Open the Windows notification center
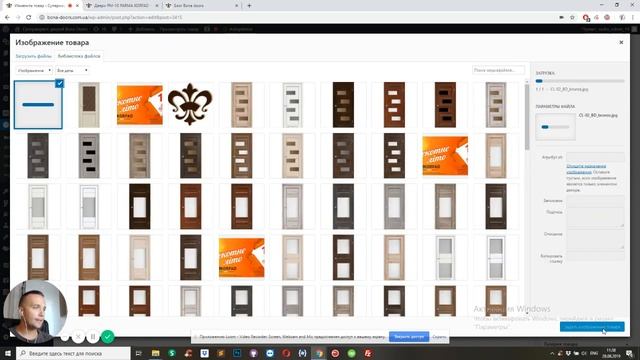Image resolution: width=640 pixels, height=360 pixels. coord(629,353)
